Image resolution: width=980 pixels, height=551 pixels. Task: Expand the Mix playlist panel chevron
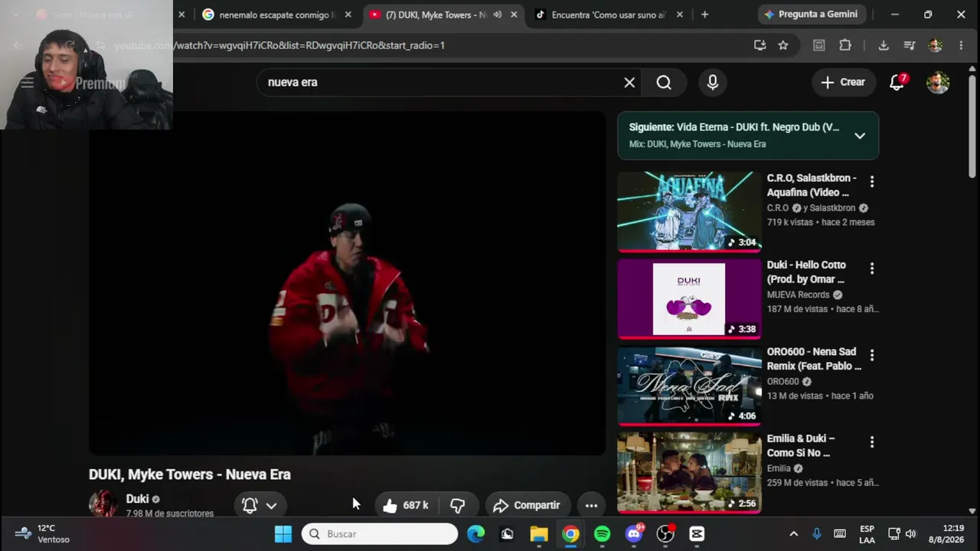[860, 135]
